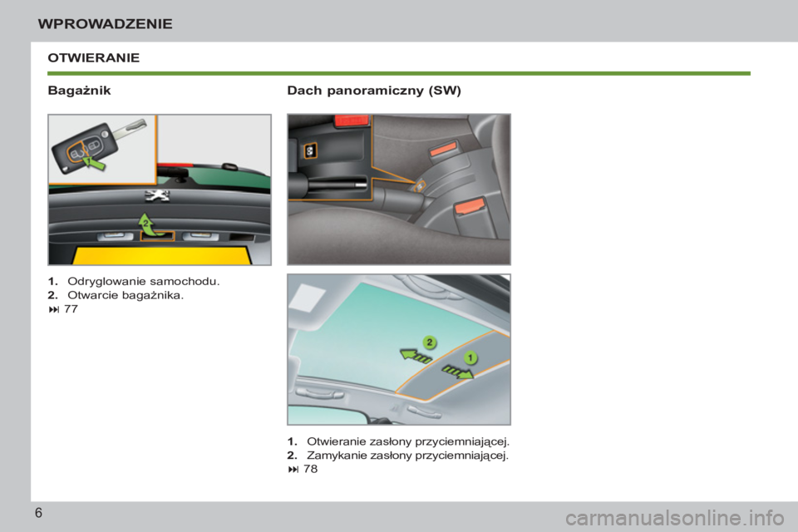Follow the page 77 reference
798x532 pixels.
pos(71,309)
